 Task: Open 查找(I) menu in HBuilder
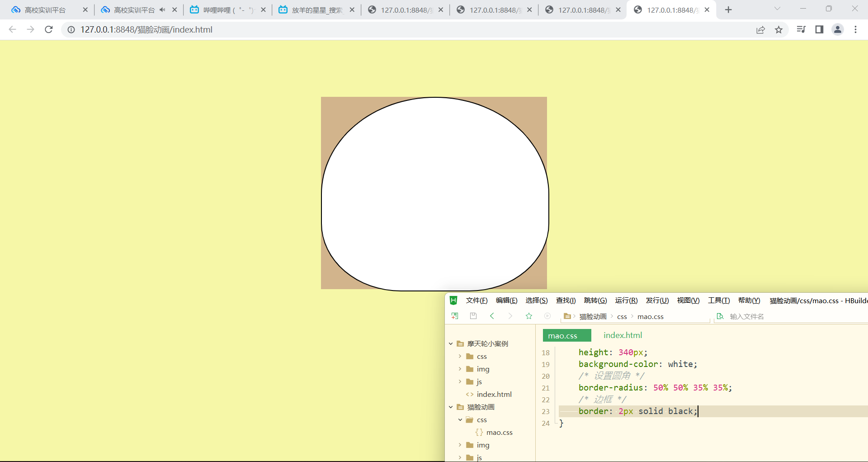click(566, 300)
